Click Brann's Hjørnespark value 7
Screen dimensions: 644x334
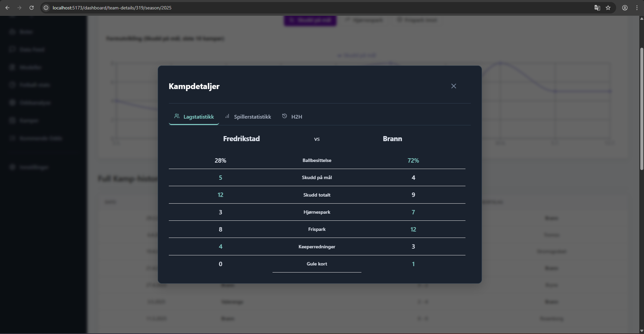413,212
